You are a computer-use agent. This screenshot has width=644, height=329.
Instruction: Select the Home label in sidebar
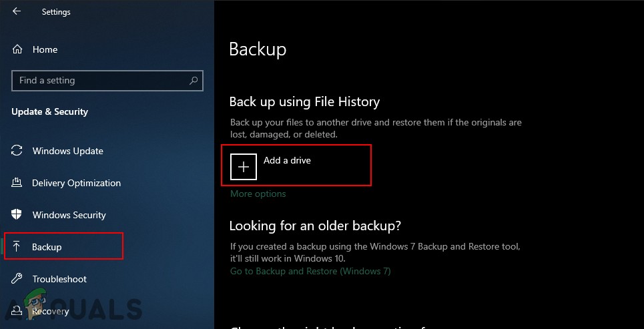click(45, 49)
